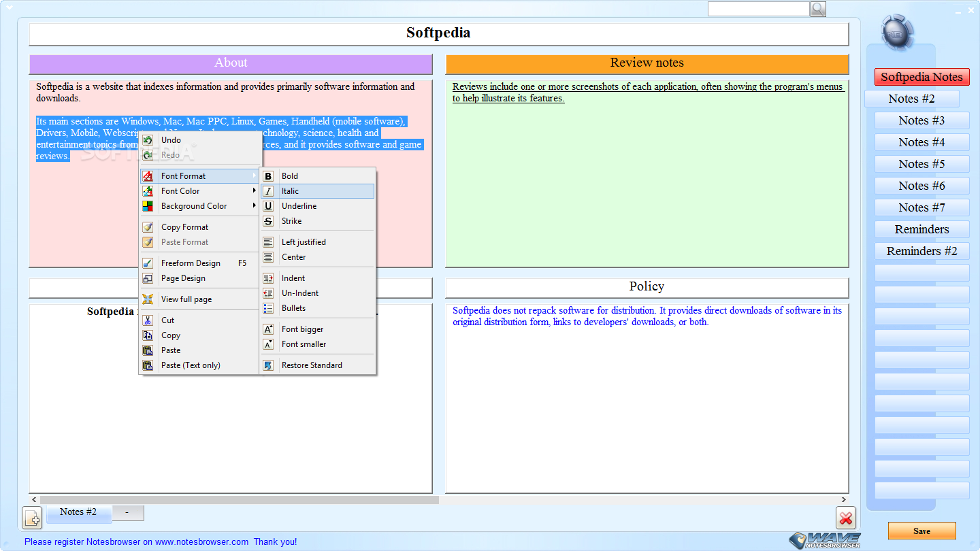Click the Paste (Text only) icon
Image resolution: width=980 pixels, height=551 pixels.
[x=148, y=365]
